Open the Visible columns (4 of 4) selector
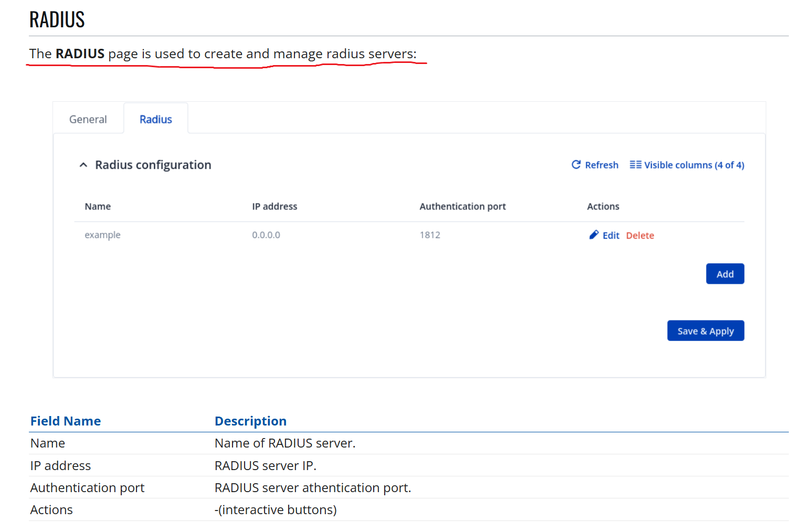 [x=693, y=165]
